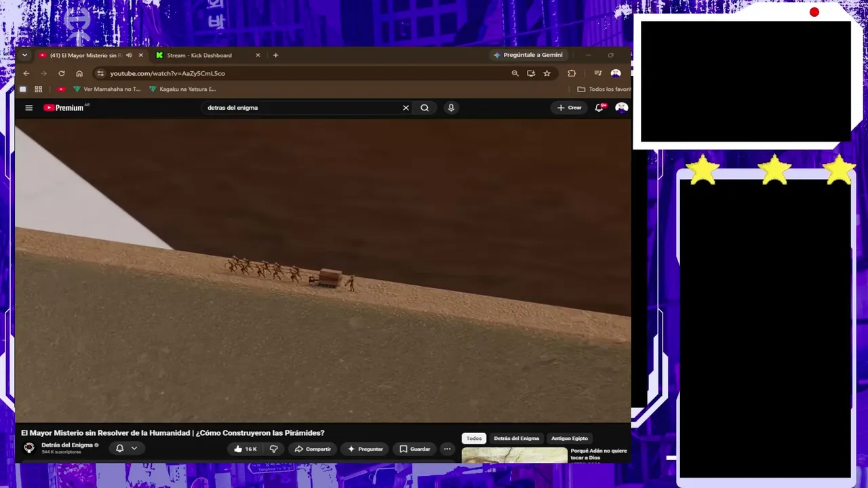868x488 pixels.
Task: Open the browser profile avatar
Action: [616, 73]
